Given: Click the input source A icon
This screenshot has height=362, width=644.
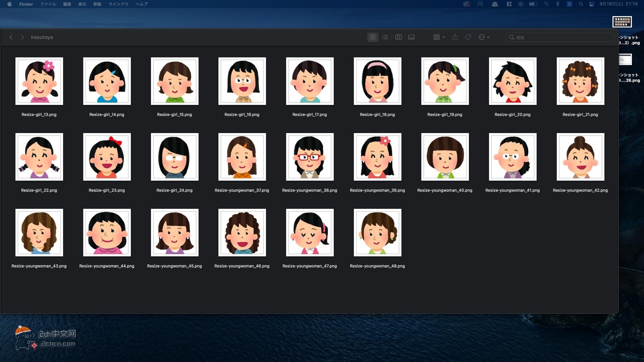Looking at the screenshot, I should [569, 4].
